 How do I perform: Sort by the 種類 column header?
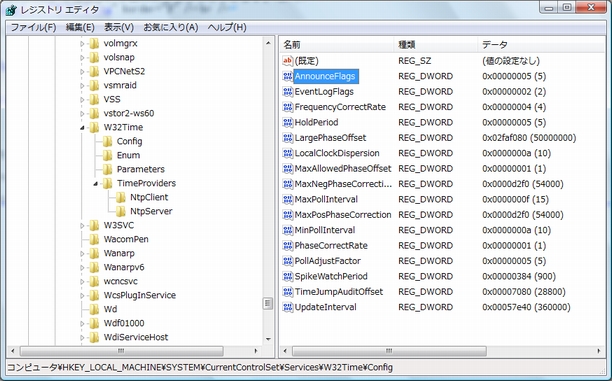pyautogui.click(x=436, y=45)
